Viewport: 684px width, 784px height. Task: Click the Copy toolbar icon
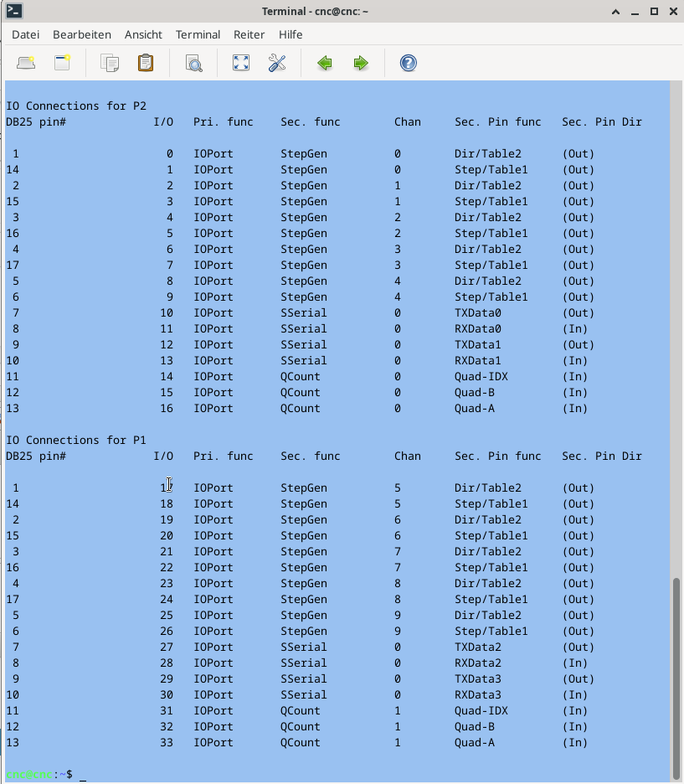pyautogui.click(x=110, y=63)
